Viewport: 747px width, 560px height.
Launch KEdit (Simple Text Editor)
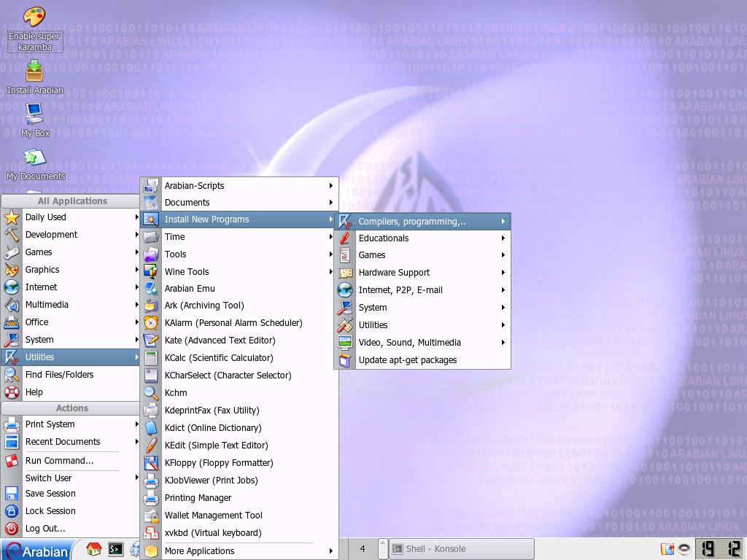pyautogui.click(x=239, y=446)
